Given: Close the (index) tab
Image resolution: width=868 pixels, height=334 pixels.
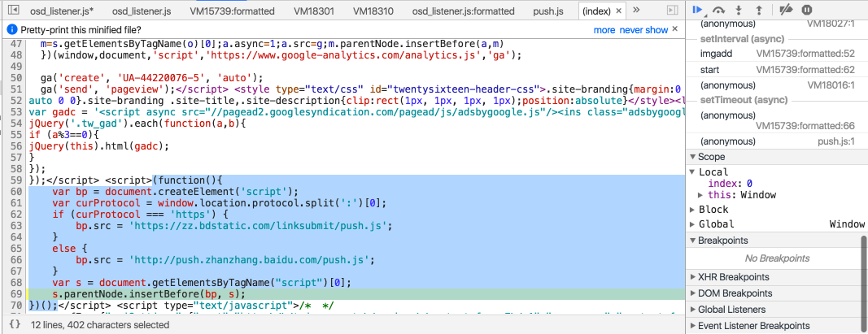Looking at the screenshot, I should point(619,11).
